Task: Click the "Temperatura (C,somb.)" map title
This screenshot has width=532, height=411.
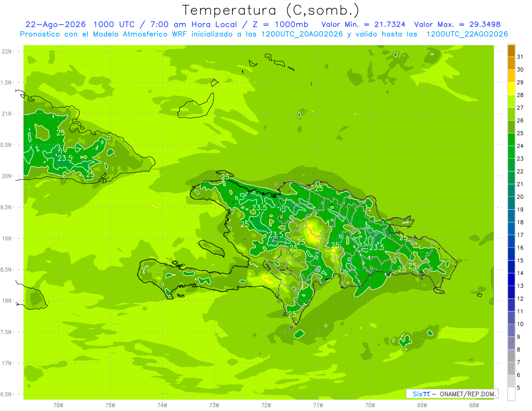Action: (271, 10)
